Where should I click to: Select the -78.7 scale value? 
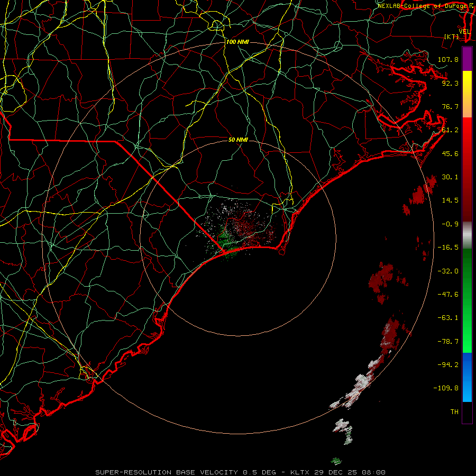coord(448,342)
